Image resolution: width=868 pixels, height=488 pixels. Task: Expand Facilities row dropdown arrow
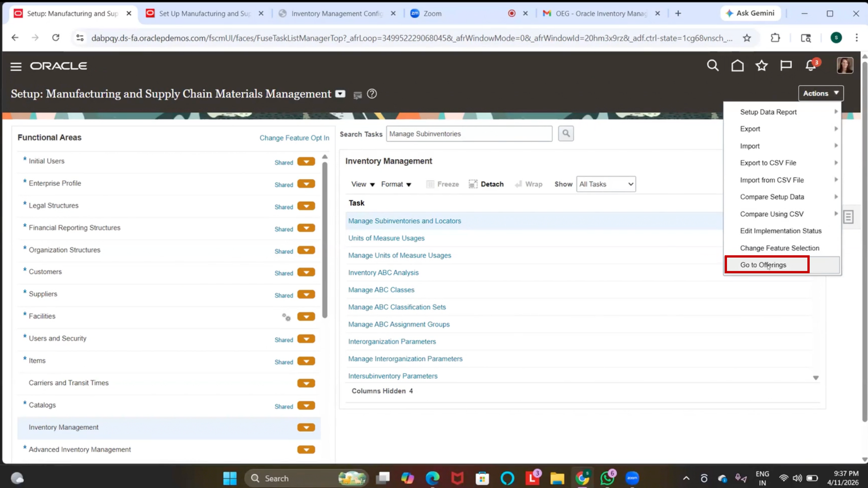(x=306, y=317)
